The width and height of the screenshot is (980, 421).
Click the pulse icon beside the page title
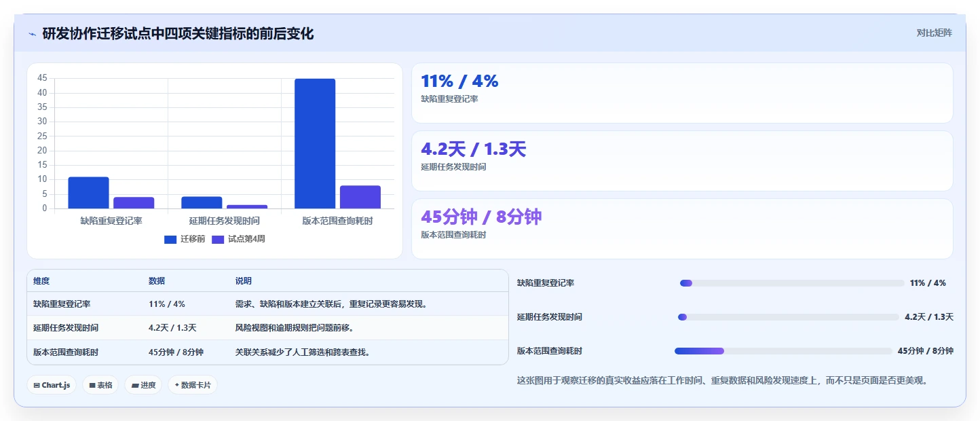coord(32,34)
